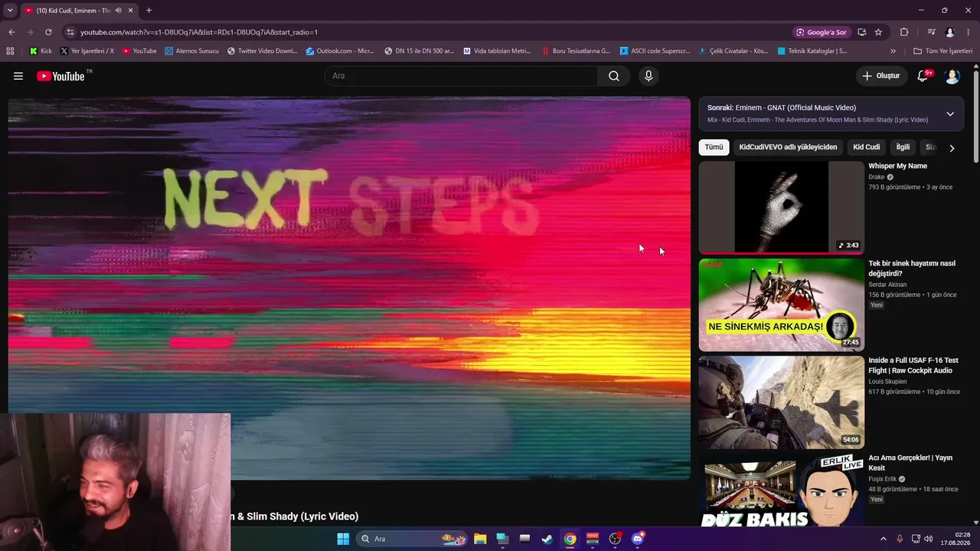The height and width of the screenshot is (551, 980).
Task: Click the Windows taskbar Ara search box
Action: pos(412,539)
